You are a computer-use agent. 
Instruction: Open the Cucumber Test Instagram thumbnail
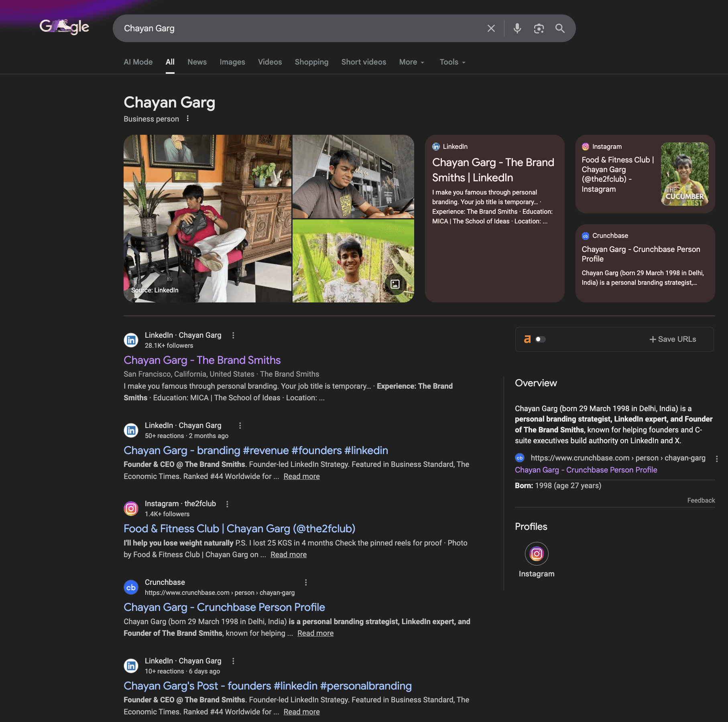[685, 174]
